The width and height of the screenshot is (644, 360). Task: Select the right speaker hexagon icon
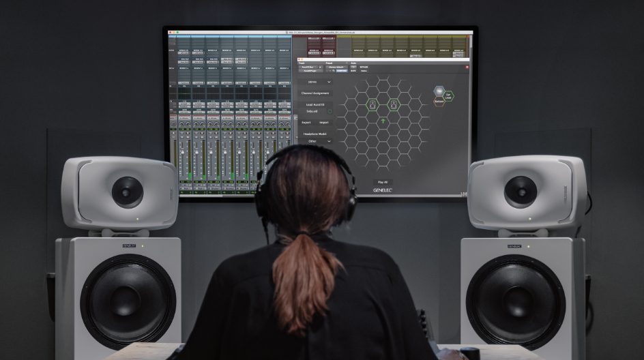pyautogui.click(x=394, y=105)
